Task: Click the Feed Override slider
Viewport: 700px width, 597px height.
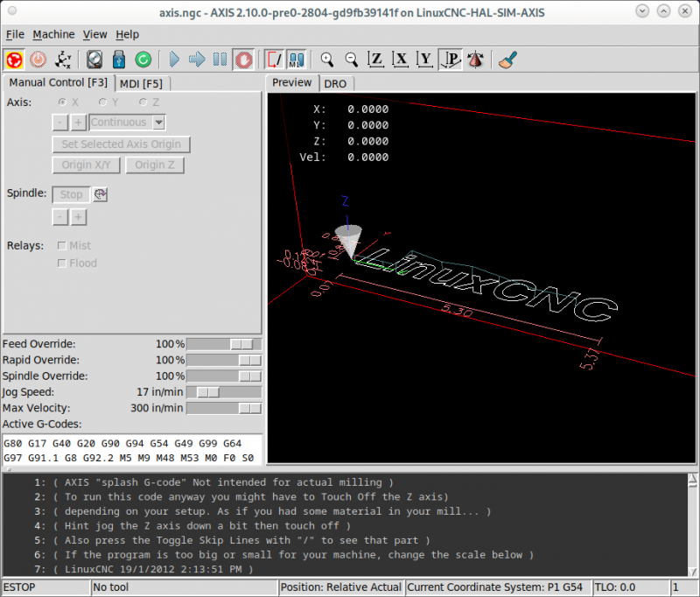Action: click(224, 344)
